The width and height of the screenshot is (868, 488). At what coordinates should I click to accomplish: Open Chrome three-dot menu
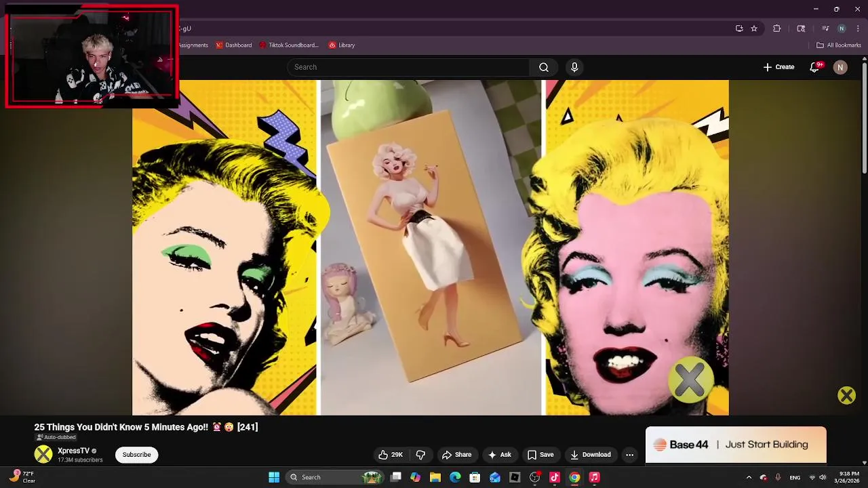[859, 28]
